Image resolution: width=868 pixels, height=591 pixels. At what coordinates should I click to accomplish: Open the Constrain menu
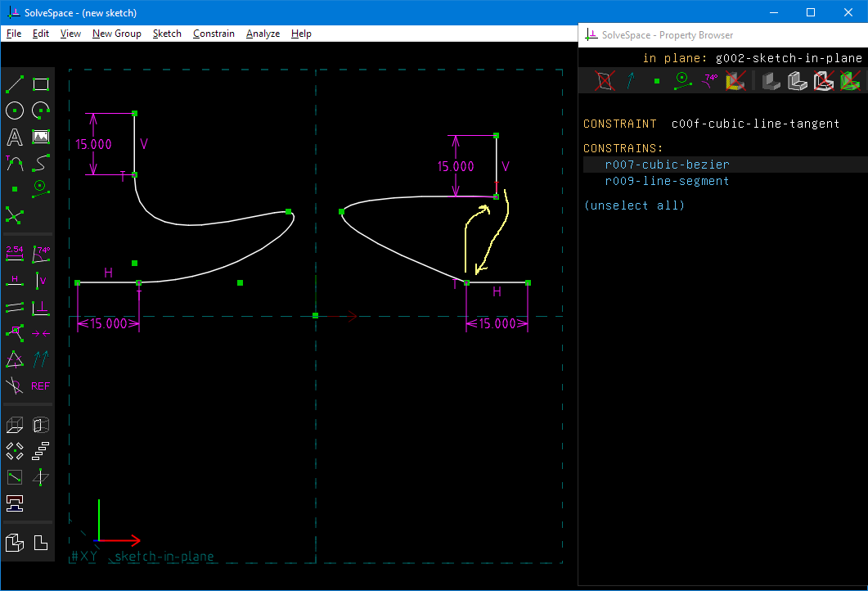214,34
